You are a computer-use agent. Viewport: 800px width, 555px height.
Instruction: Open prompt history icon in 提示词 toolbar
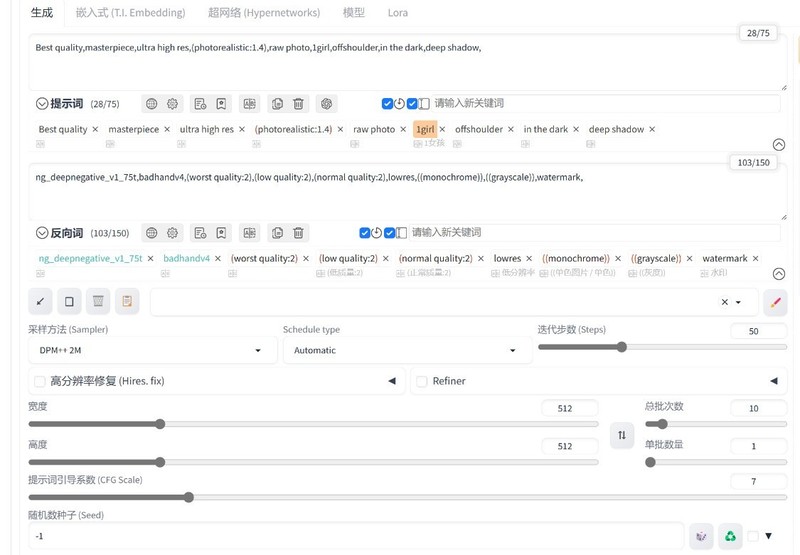point(200,104)
